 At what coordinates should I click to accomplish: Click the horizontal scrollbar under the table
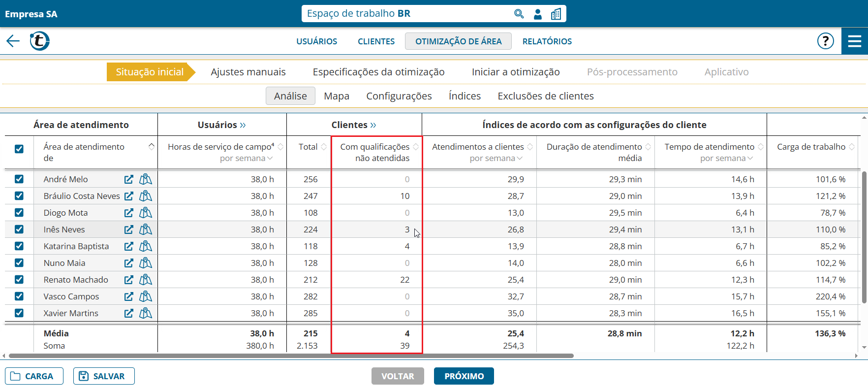coord(290,356)
